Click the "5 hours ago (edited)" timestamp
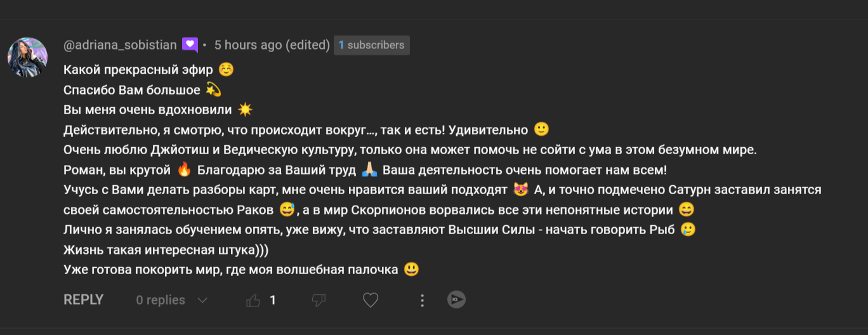868x335 pixels. tap(272, 45)
